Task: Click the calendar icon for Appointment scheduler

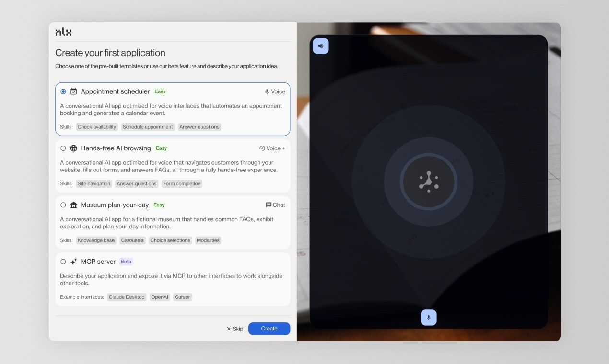Action: point(74,91)
